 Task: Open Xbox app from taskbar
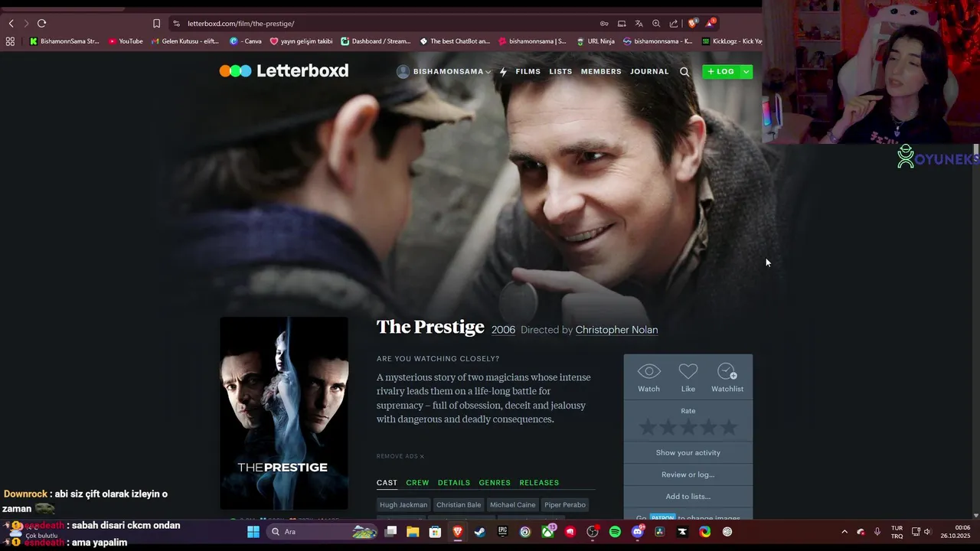[548, 532]
